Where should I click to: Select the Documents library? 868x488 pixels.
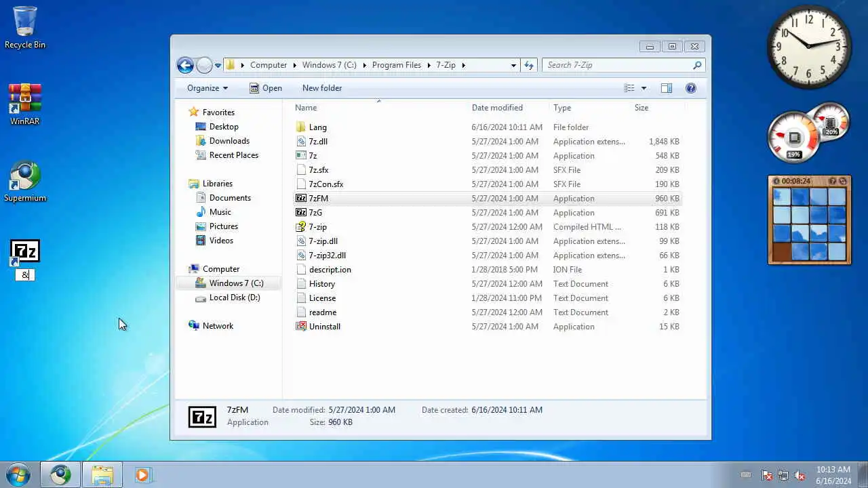[x=230, y=198]
